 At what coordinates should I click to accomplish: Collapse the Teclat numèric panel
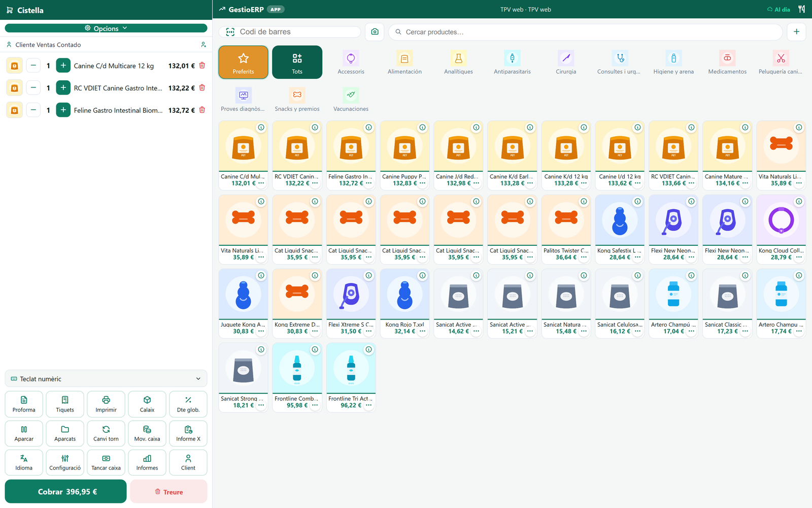pyautogui.click(x=106, y=379)
